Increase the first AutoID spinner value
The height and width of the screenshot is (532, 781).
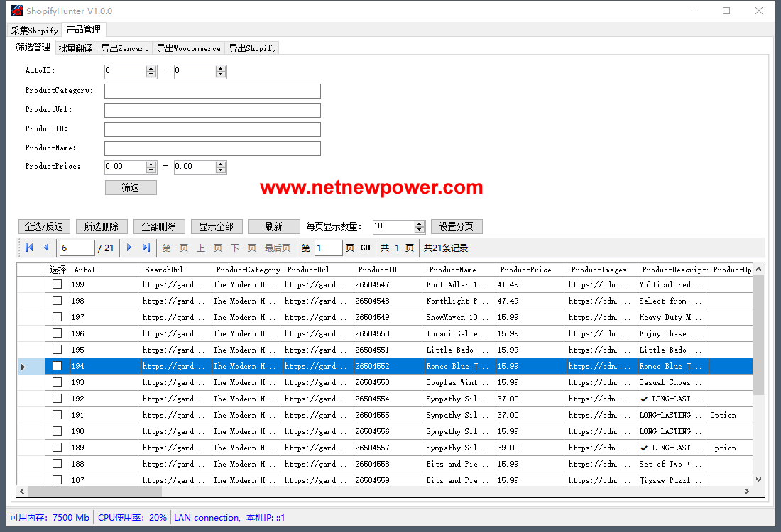[x=151, y=68]
